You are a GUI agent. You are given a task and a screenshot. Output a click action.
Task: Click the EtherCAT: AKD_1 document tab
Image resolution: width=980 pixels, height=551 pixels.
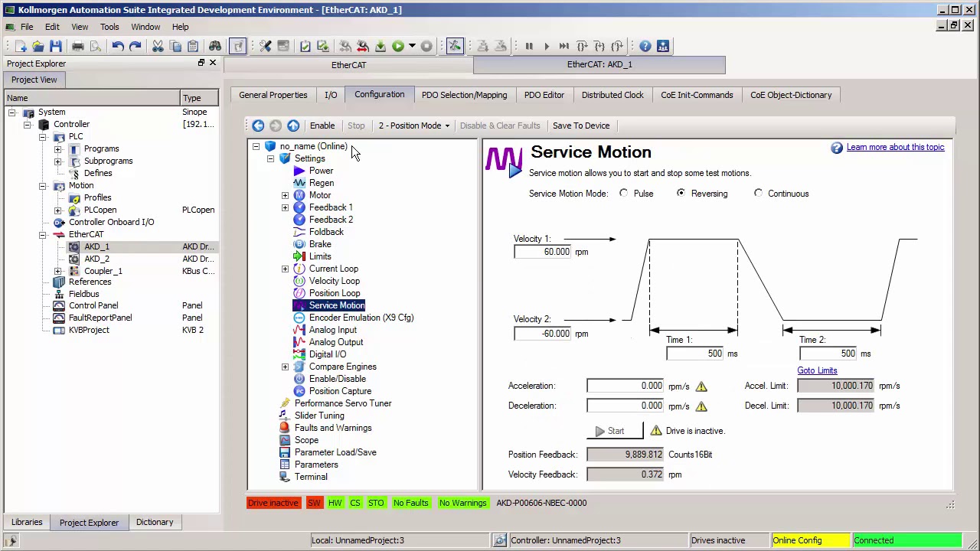(x=599, y=64)
